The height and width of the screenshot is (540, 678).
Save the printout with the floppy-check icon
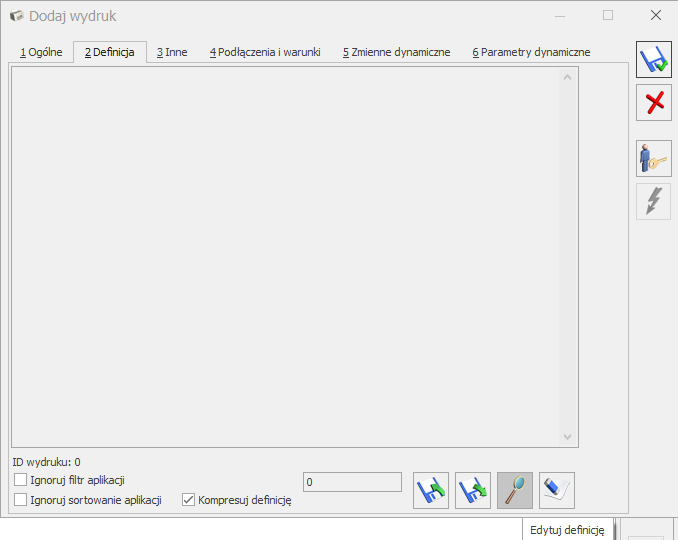coord(653,60)
